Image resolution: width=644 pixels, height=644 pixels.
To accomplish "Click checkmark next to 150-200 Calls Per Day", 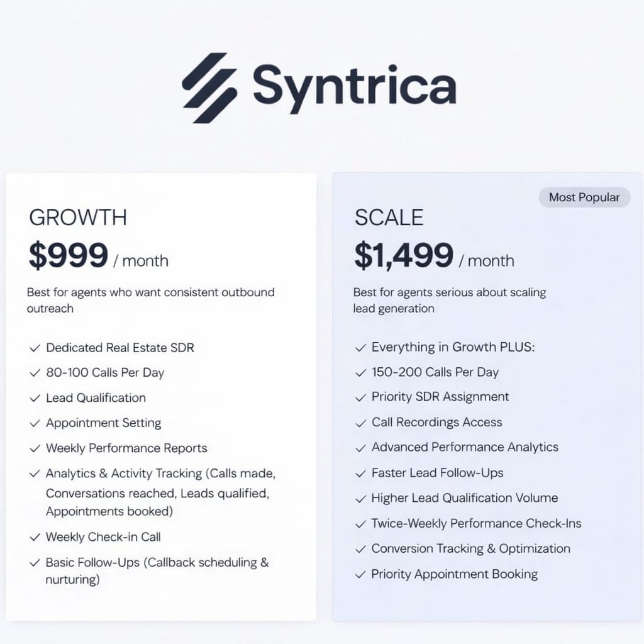I will coord(360,373).
